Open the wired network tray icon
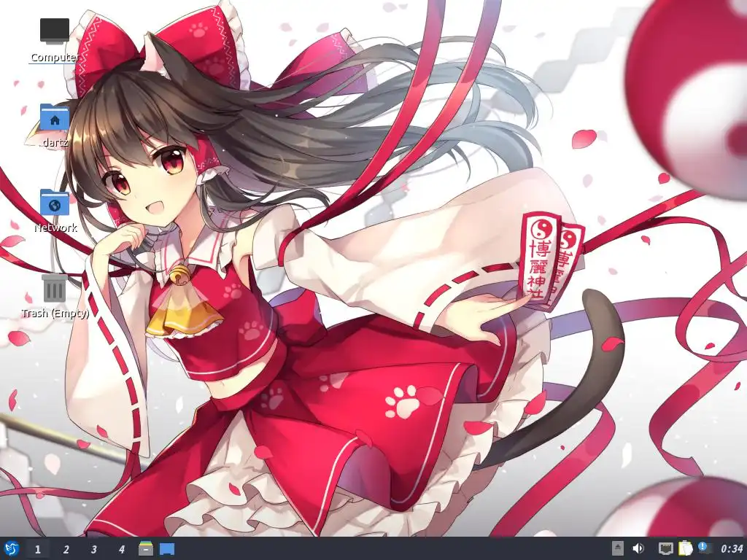The height and width of the screenshot is (560, 747). [665, 548]
